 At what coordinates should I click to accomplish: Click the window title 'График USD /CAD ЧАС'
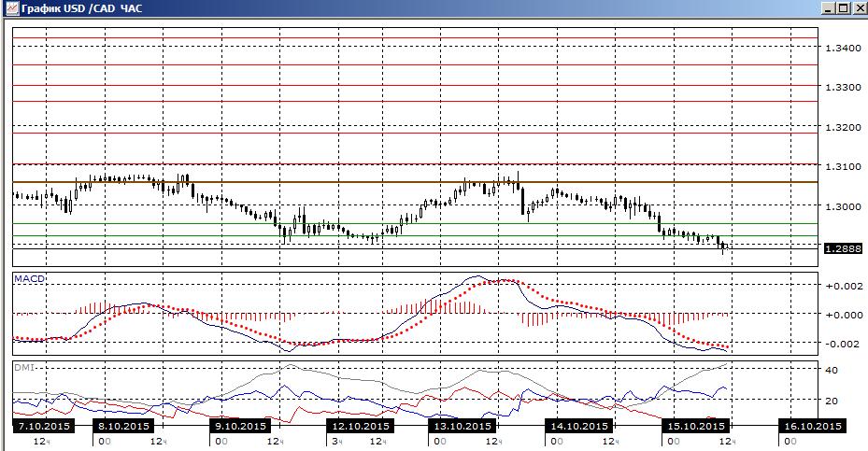pos(81,8)
